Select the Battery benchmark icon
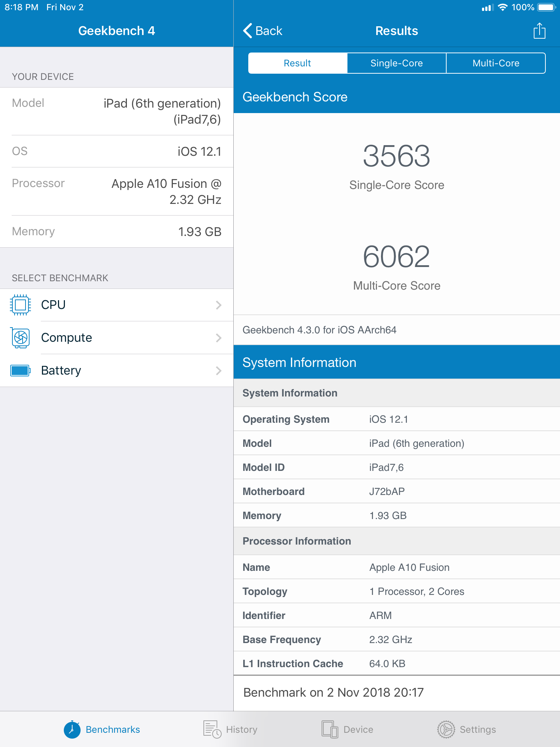The width and height of the screenshot is (560, 747). (x=20, y=370)
